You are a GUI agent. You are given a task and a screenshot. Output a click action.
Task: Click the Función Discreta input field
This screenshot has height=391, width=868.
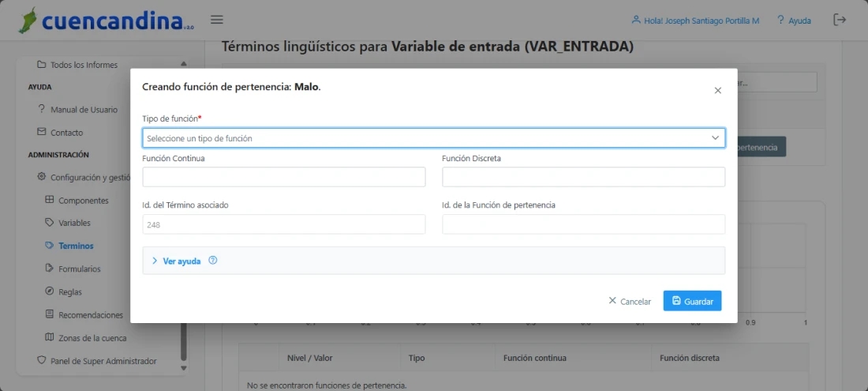(x=583, y=177)
